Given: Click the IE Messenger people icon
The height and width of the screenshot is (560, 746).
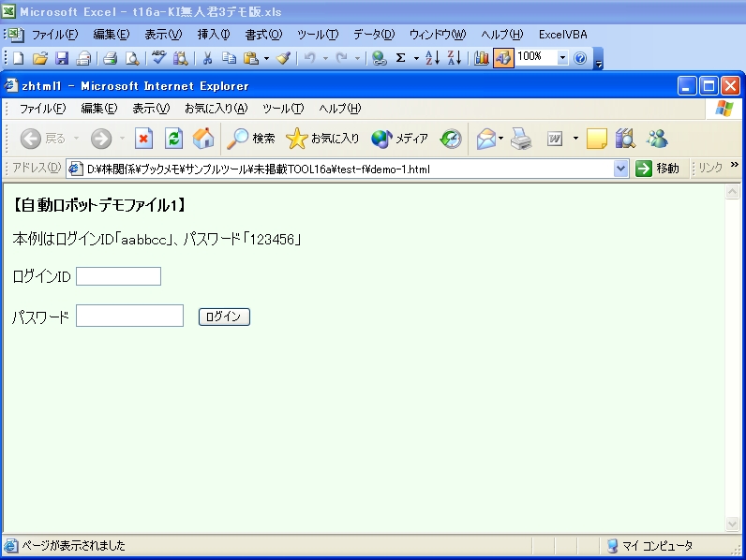Looking at the screenshot, I should click(x=657, y=139).
